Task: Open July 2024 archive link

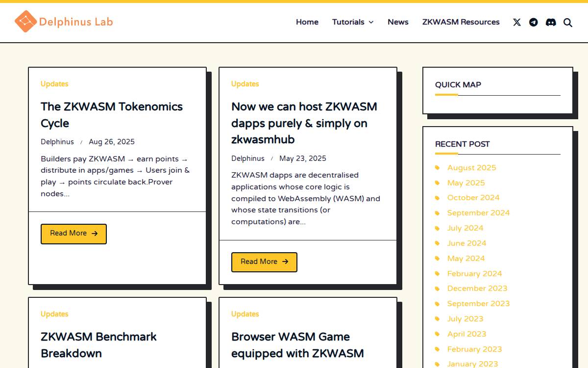Action: pos(465,228)
